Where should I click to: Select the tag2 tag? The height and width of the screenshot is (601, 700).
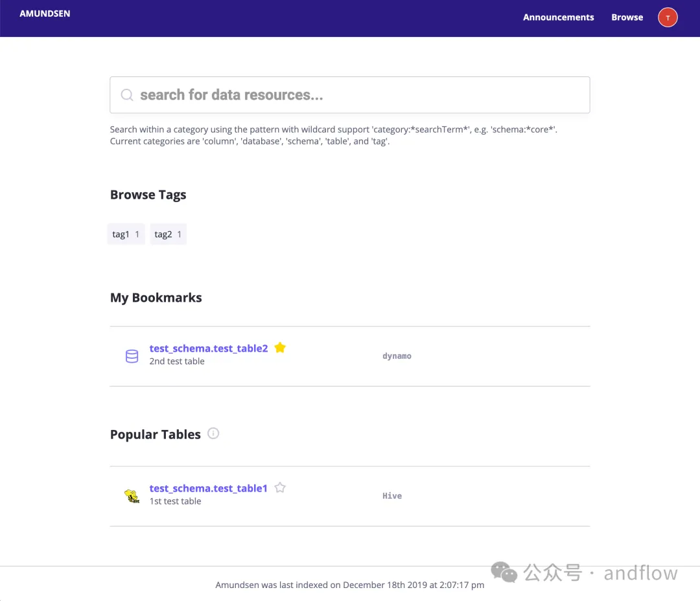tap(168, 234)
